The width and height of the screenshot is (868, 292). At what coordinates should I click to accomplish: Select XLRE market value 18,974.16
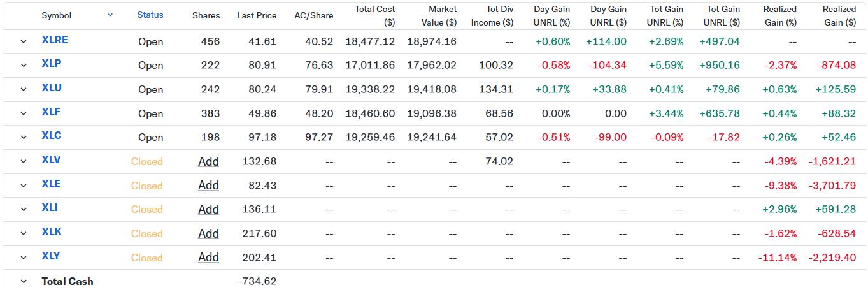tap(432, 41)
